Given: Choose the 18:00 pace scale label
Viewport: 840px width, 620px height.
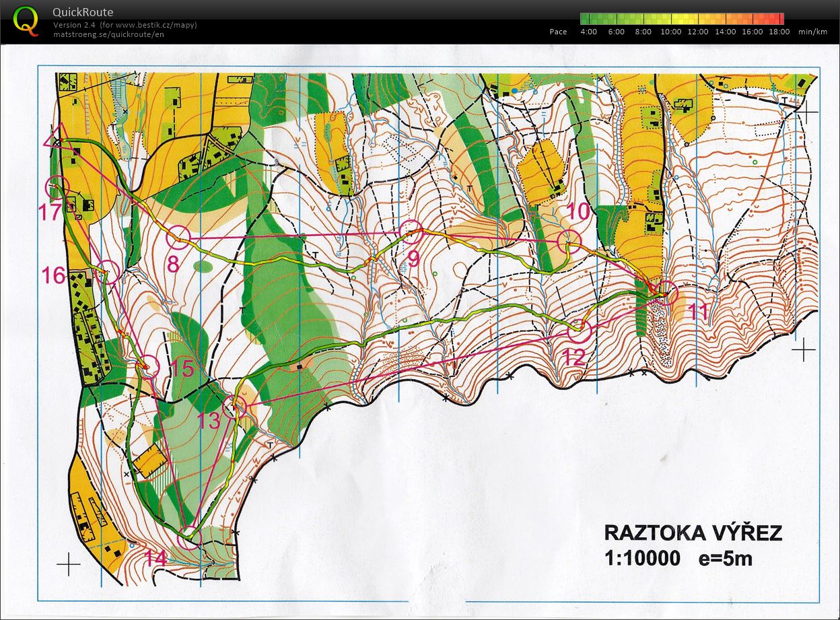Looking at the screenshot, I should click(779, 32).
